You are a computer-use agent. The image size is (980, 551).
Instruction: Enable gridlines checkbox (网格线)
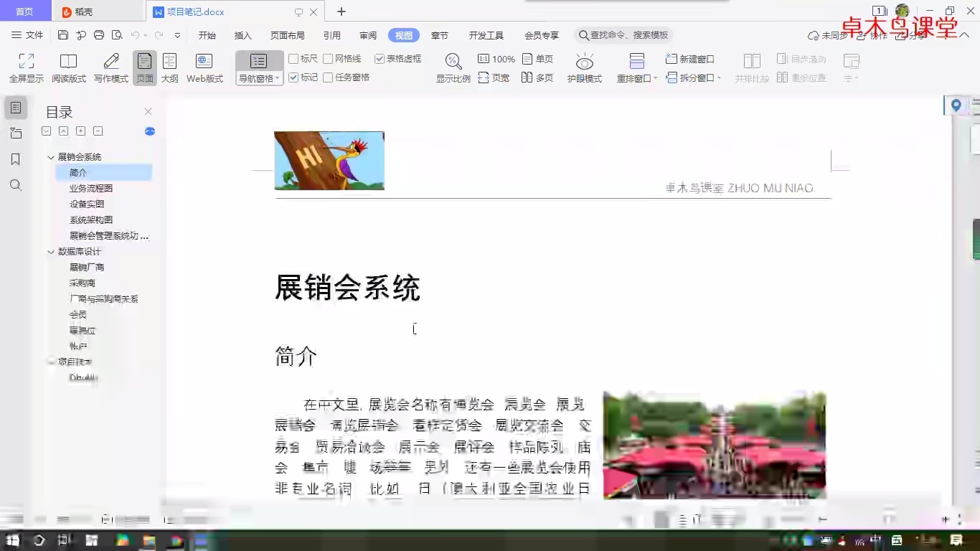coord(334,58)
